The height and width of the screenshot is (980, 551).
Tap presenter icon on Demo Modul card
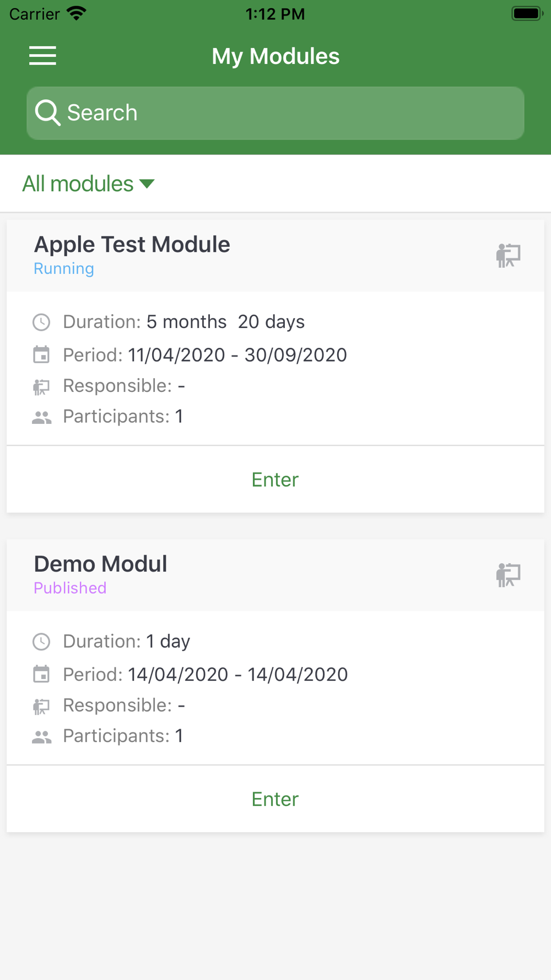pos(508,575)
